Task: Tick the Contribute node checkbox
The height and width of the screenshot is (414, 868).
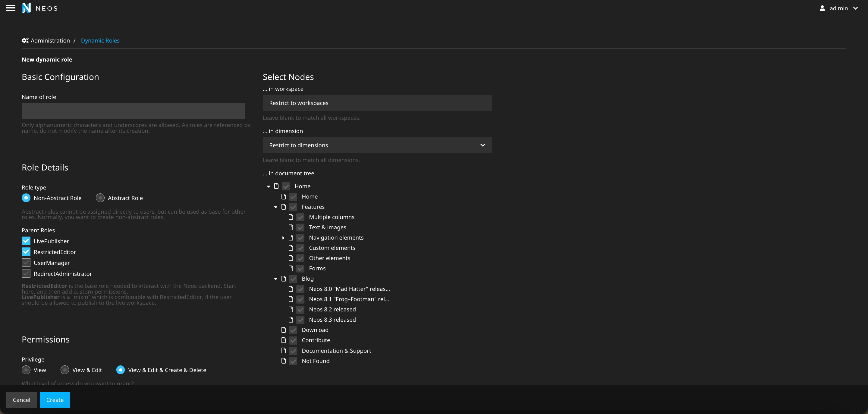Action: click(x=293, y=340)
